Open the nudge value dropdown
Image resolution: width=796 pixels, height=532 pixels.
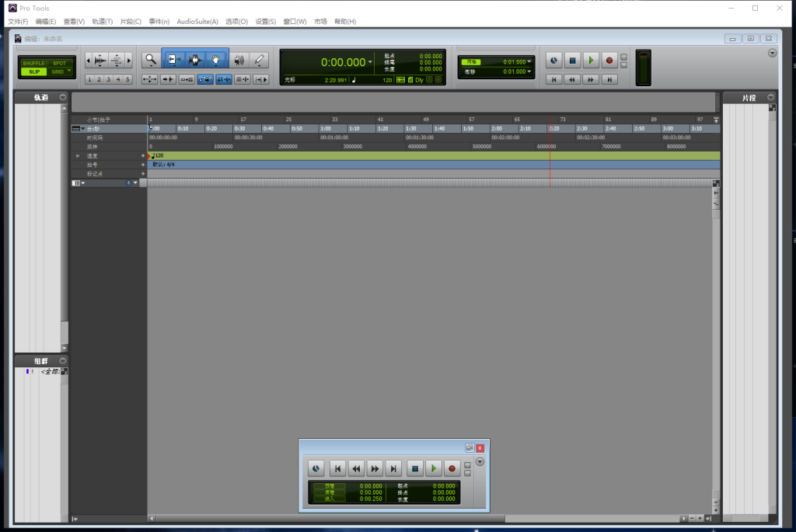point(529,71)
